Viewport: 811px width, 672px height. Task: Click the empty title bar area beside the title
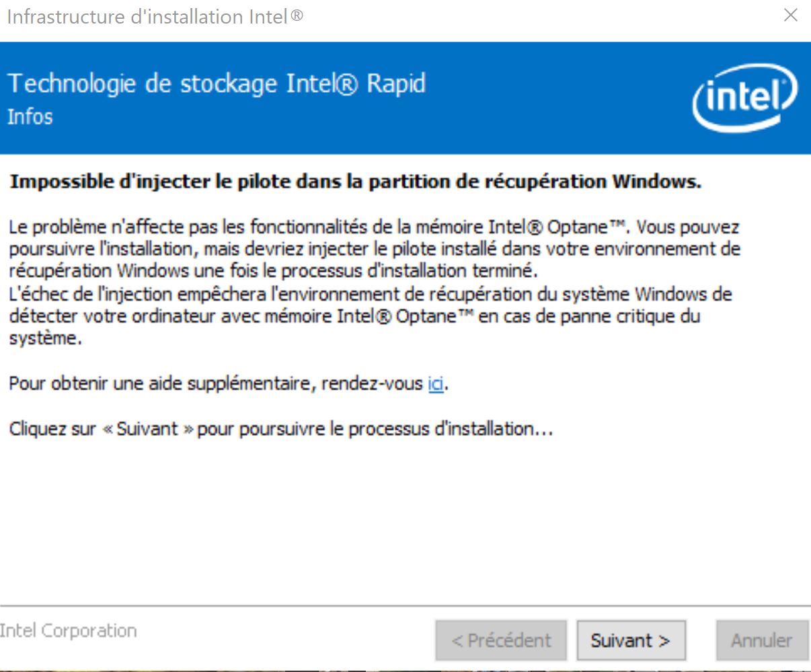538,16
